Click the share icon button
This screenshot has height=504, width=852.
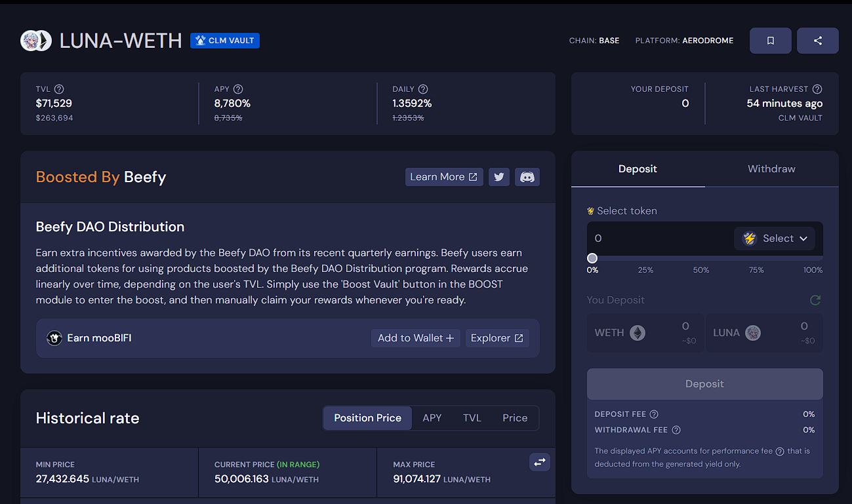pyautogui.click(x=817, y=41)
